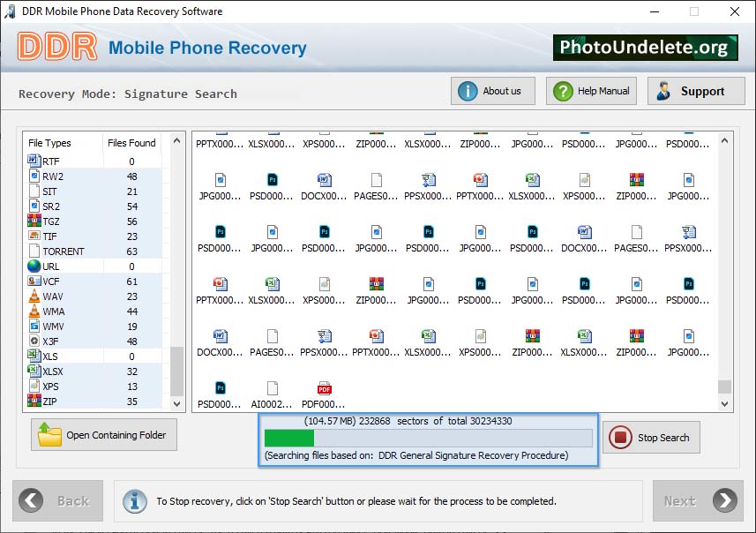Go Back to the previous step

[58, 500]
